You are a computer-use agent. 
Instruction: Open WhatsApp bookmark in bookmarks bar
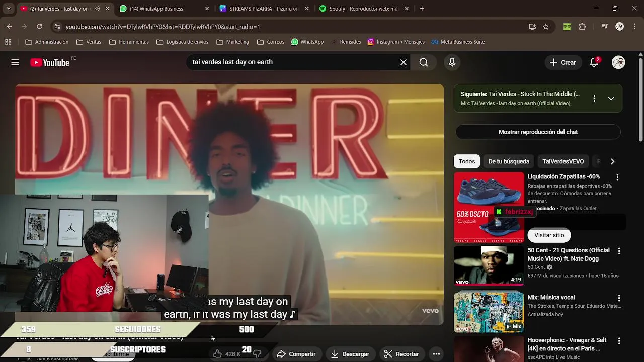point(307,42)
